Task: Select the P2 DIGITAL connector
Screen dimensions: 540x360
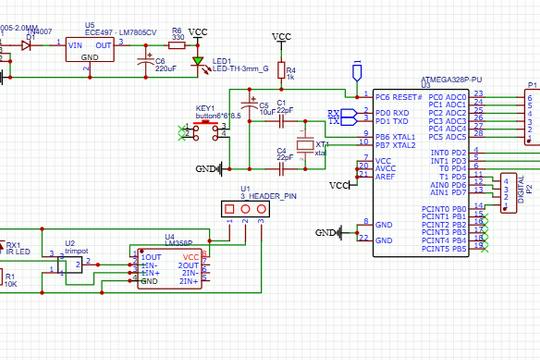Action: (509, 193)
